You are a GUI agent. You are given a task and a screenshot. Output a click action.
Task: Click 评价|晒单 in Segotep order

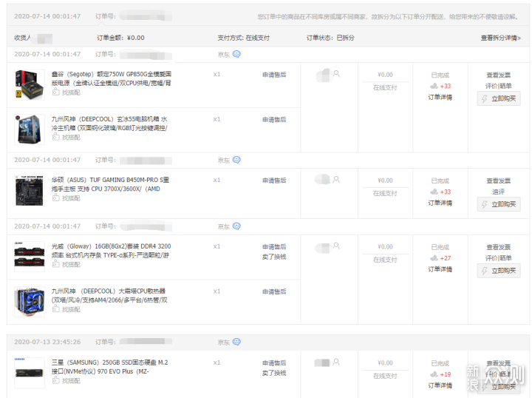(x=499, y=86)
